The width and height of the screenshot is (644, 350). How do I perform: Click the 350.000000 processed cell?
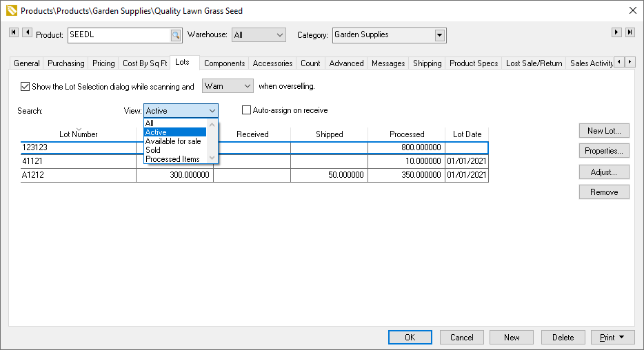pos(407,175)
